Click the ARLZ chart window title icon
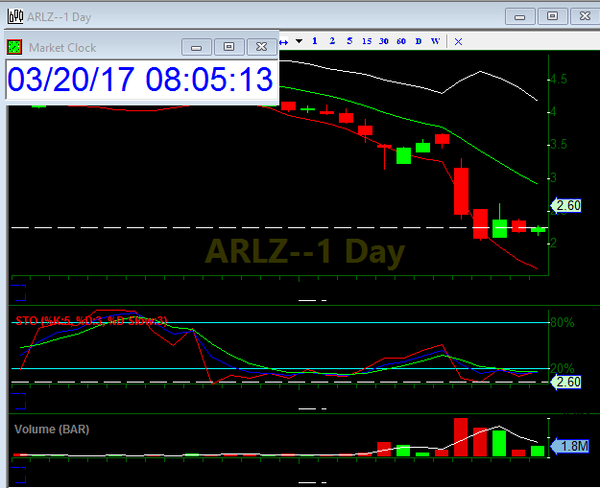 click(x=13, y=15)
